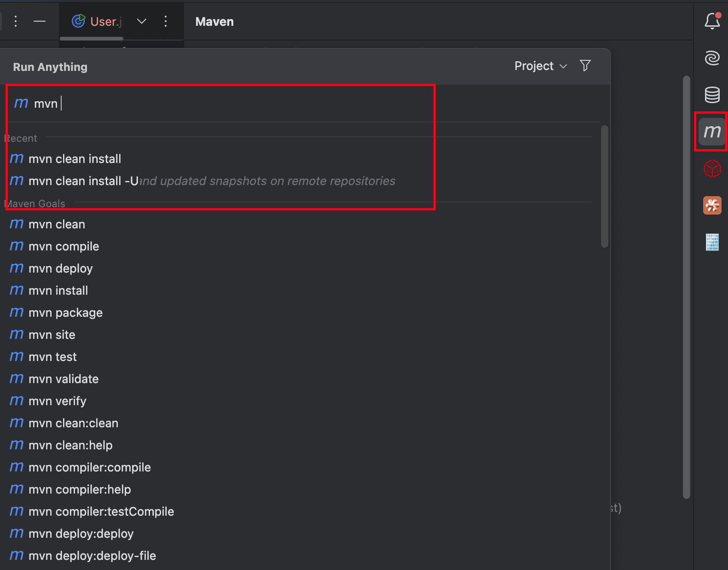
Task: Click the filter funnel icon in Run Anything
Action: click(x=585, y=66)
